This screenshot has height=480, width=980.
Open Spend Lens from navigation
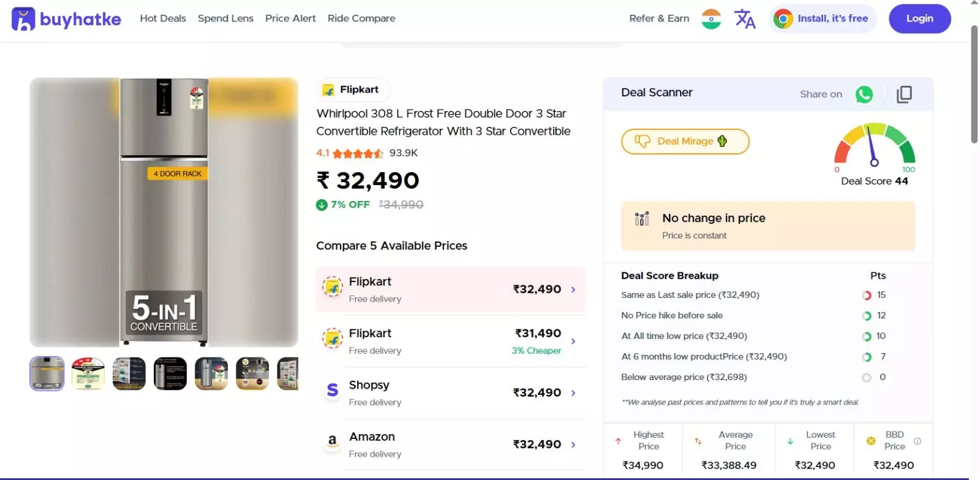[x=225, y=18]
